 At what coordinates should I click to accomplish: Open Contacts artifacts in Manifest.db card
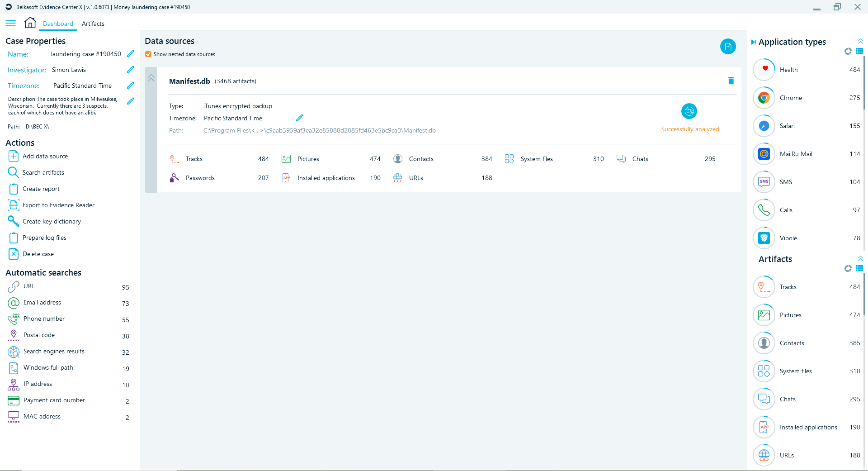pos(442,159)
